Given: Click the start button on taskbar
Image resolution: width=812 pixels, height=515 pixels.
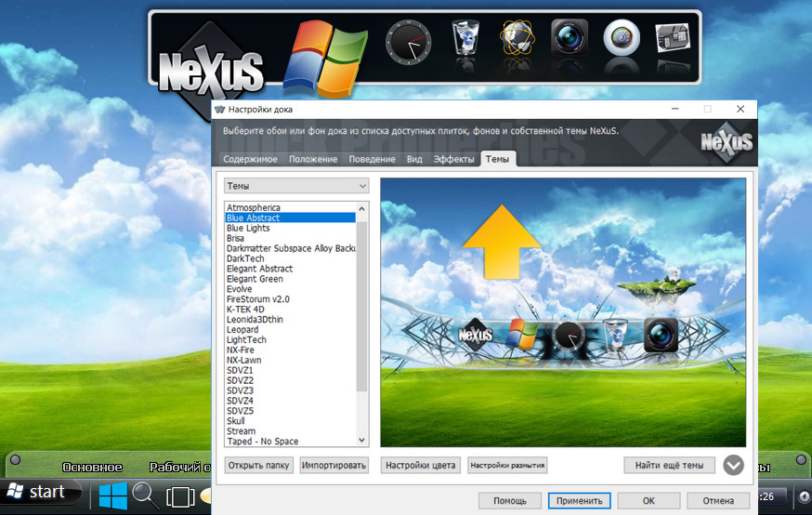Looking at the screenshot, I should (42, 492).
